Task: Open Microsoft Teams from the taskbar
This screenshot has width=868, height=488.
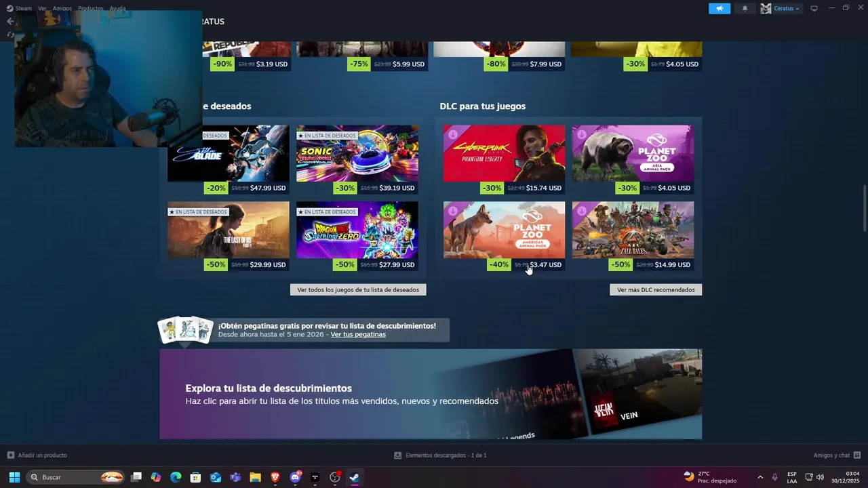Action: pos(235,477)
